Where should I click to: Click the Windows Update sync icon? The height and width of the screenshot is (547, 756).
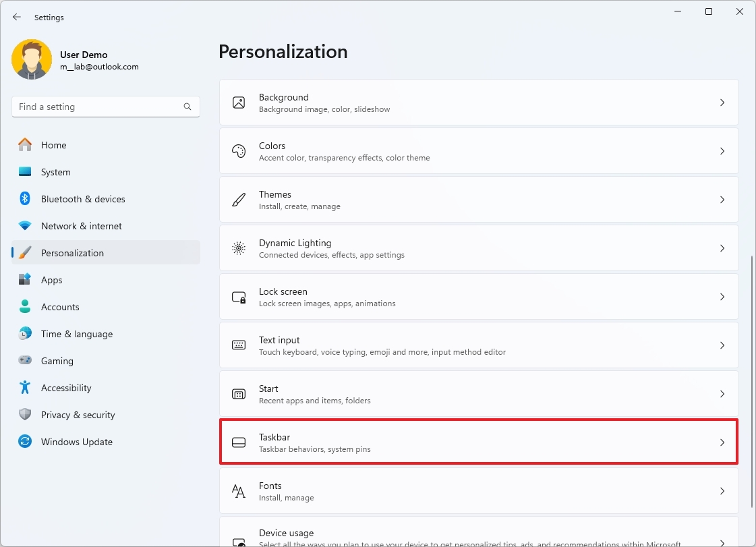[x=24, y=441]
